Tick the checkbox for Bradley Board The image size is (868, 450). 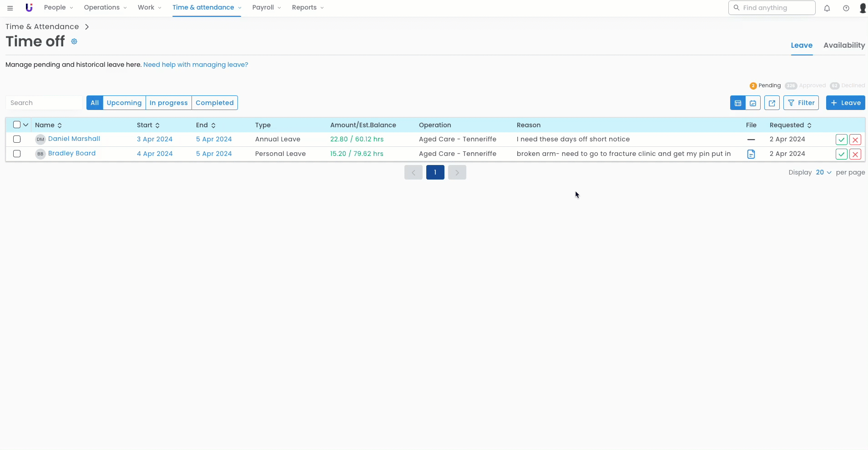[17, 154]
